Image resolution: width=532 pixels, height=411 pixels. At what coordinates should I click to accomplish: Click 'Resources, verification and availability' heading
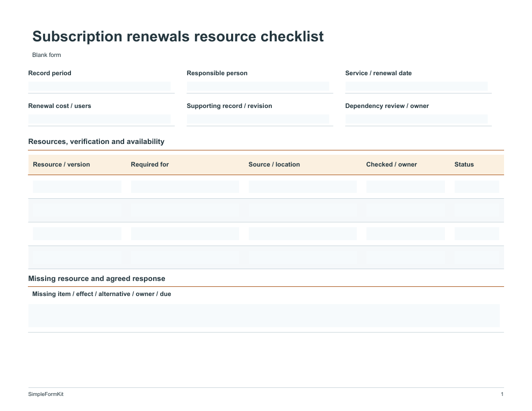tap(96, 141)
